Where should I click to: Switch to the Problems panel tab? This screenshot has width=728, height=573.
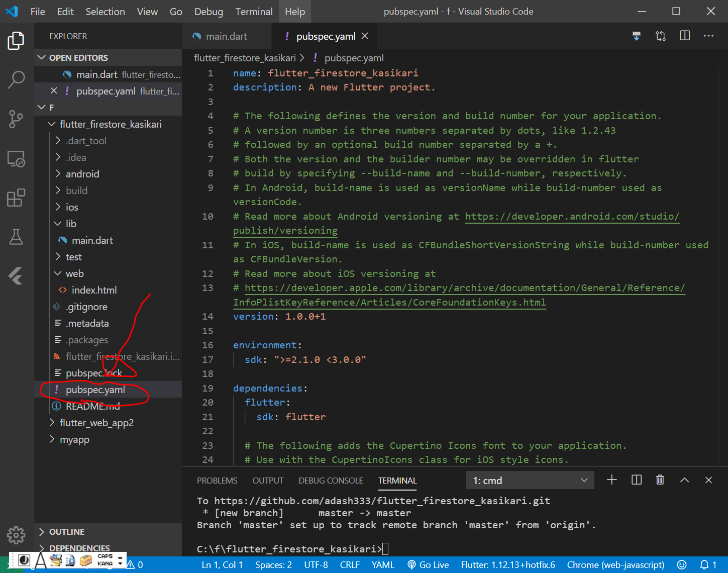click(217, 481)
